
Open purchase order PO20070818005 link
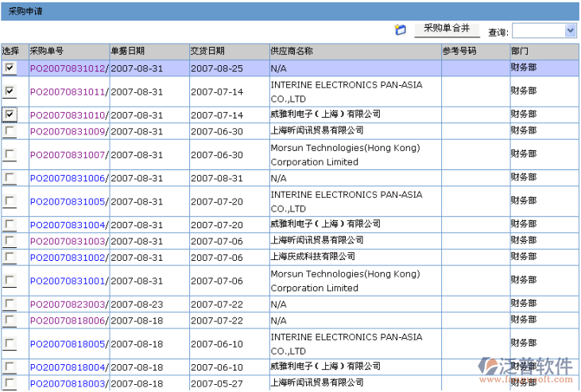coord(68,344)
